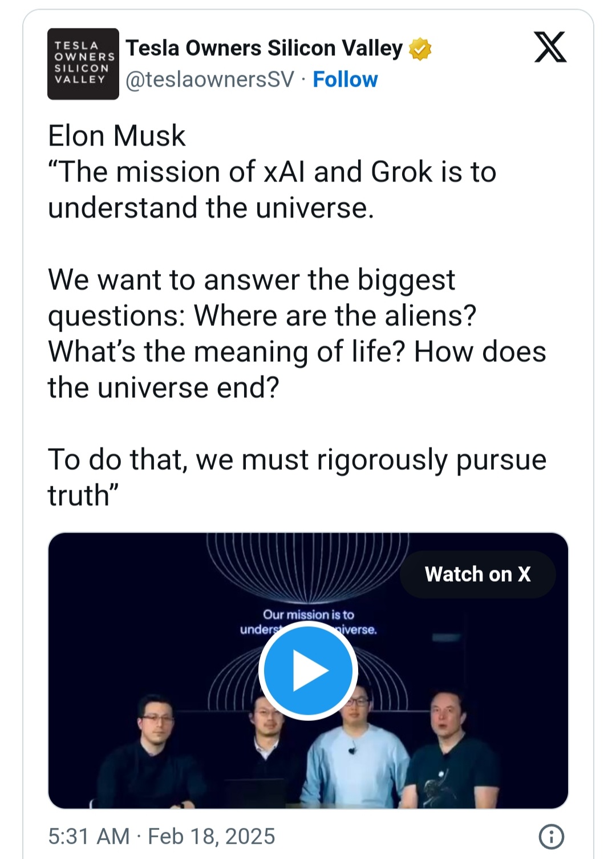616x859 pixels.
Task: Follow the teslaownersSV account
Action: (345, 79)
